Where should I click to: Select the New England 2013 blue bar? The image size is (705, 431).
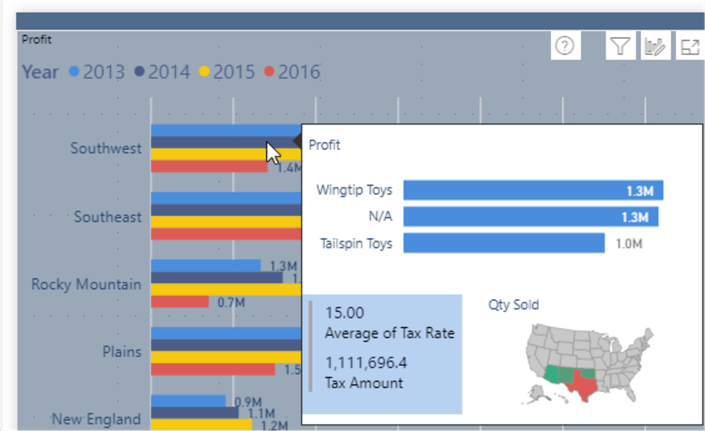pyautogui.click(x=188, y=401)
